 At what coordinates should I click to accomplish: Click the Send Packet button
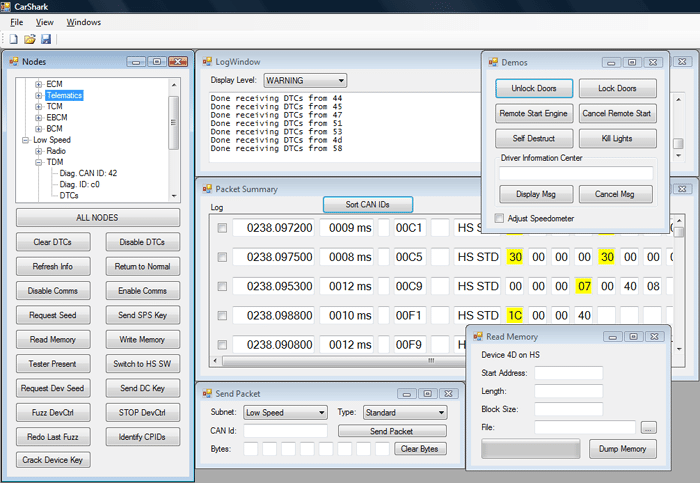392,431
